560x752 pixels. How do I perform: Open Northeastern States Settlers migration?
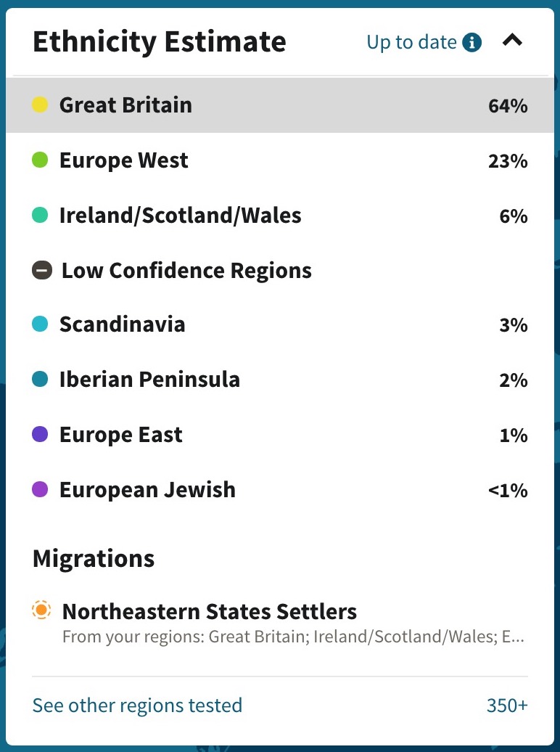tap(210, 612)
